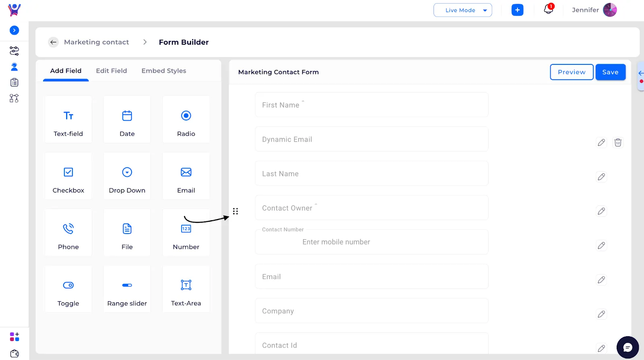Open the chat support bubble
This screenshot has width=644, height=360.
pyautogui.click(x=627, y=347)
